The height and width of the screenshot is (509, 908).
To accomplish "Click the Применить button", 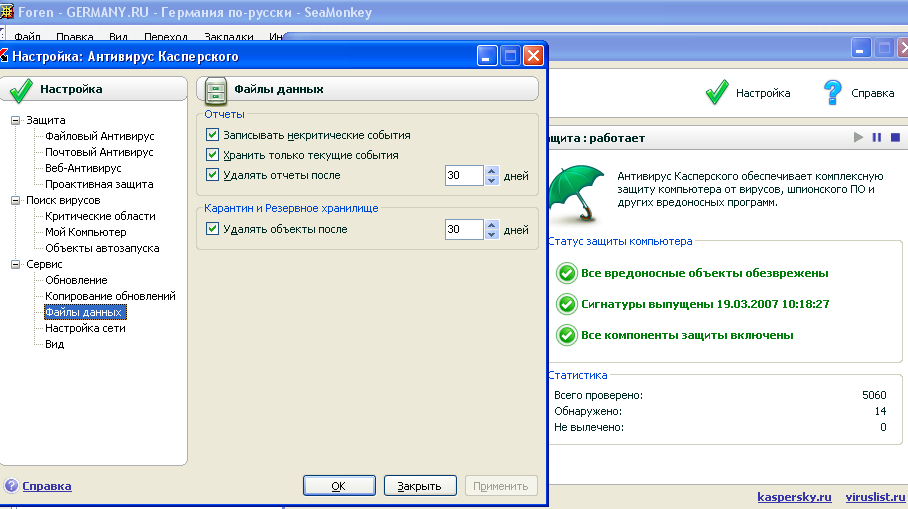I will click(x=501, y=486).
